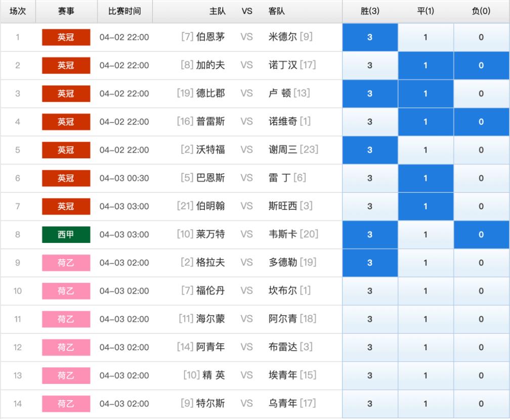This screenshot has height=420, width=510.
Task: Toggle win (3) for 加的夫 vs 诺丁汉
Action: (x=370, y=65)
